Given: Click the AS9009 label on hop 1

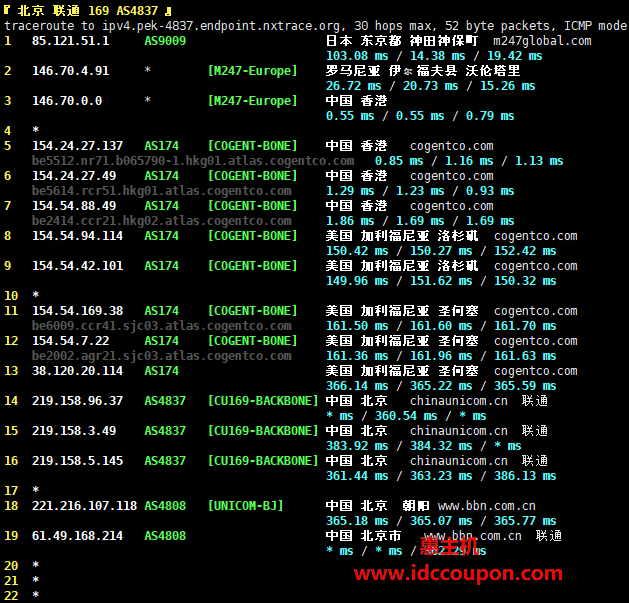Looking at the screenshot, I should pos(165,41).
